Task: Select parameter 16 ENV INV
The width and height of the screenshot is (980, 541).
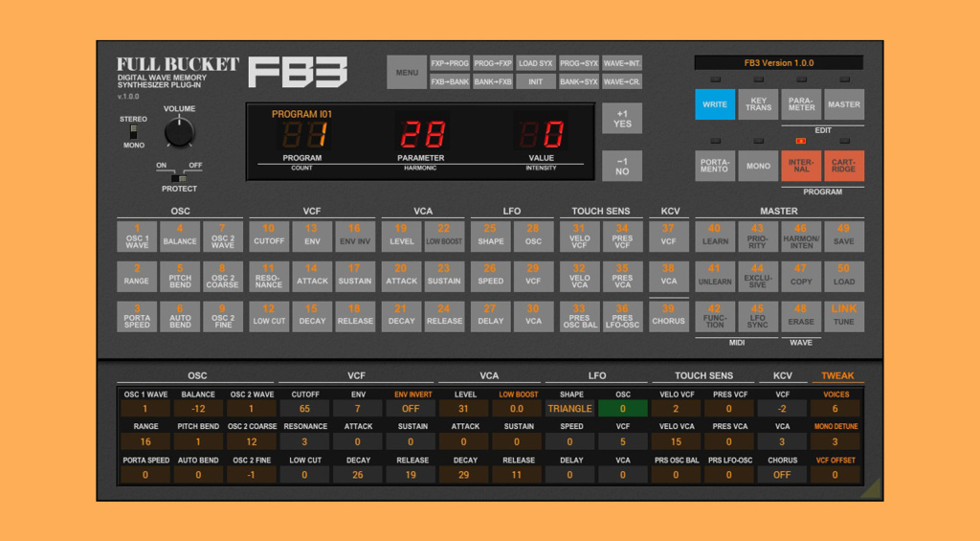Action: [355, 237]
